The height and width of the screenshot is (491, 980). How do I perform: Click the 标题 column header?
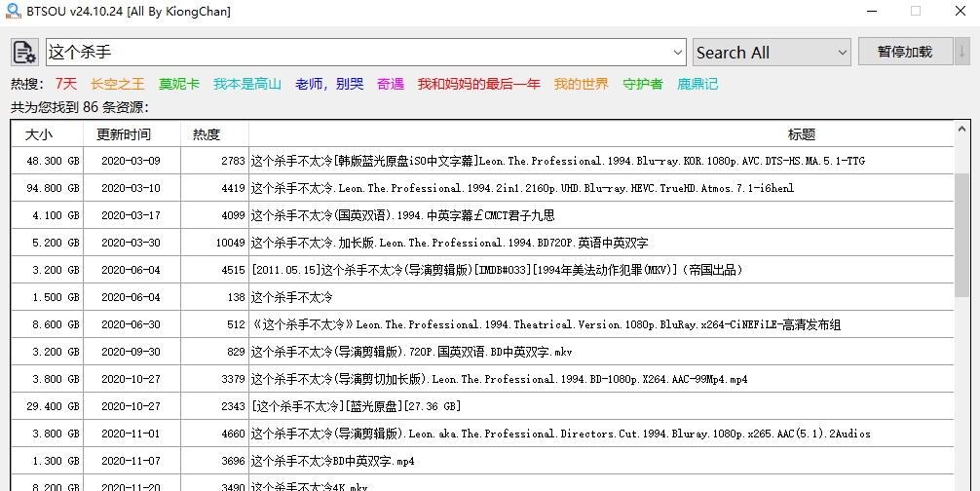click(x=801, y=134)
